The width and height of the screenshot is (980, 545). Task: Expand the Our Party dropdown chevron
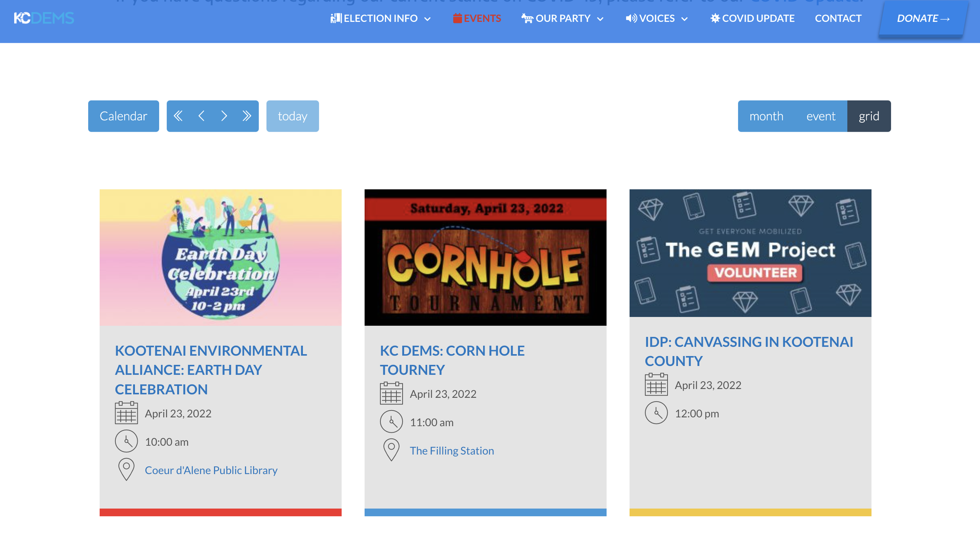[600, 19]
